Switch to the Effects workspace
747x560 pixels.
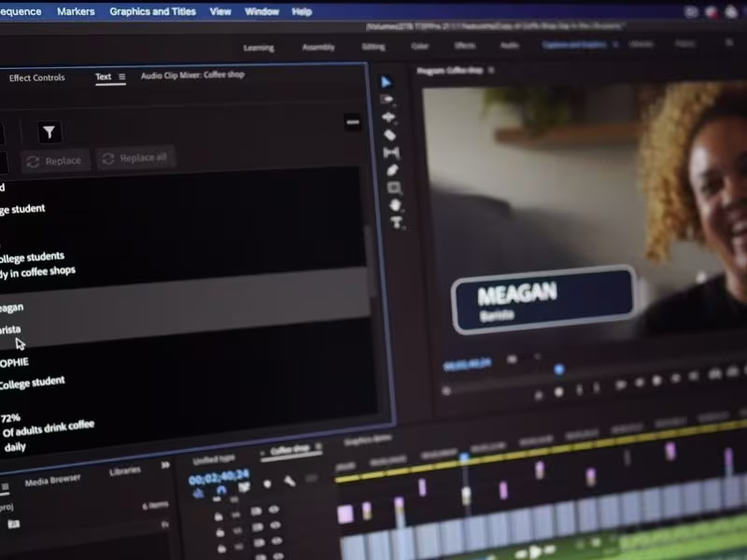coord(465,45)
